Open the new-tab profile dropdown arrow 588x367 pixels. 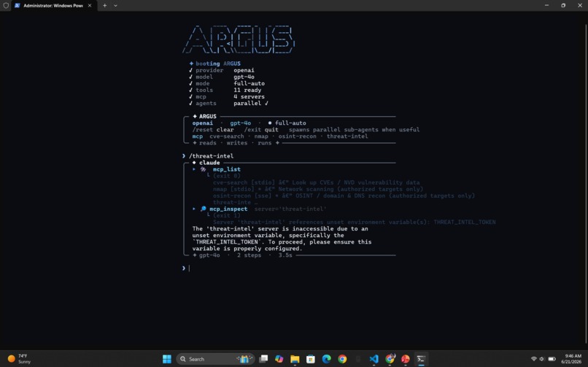pos(115,6)
